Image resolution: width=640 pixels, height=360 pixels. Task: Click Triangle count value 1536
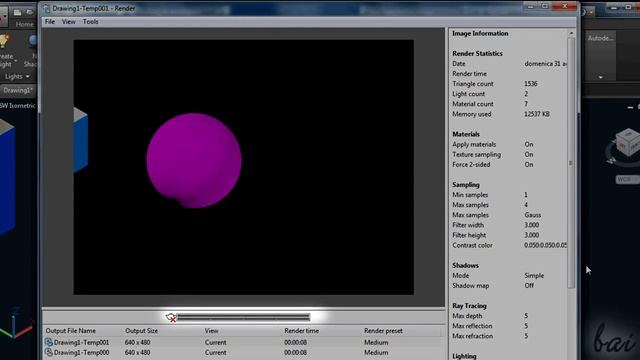(531, 84)
